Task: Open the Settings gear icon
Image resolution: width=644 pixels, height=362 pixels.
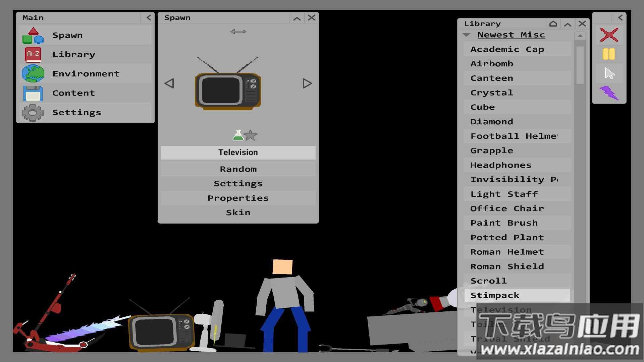Action: pos(33,113)
